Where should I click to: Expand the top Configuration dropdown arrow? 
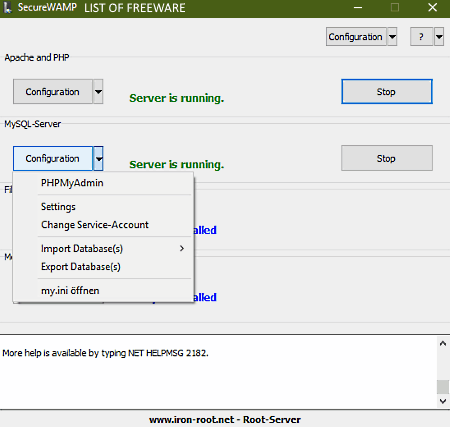coord(392,37)
